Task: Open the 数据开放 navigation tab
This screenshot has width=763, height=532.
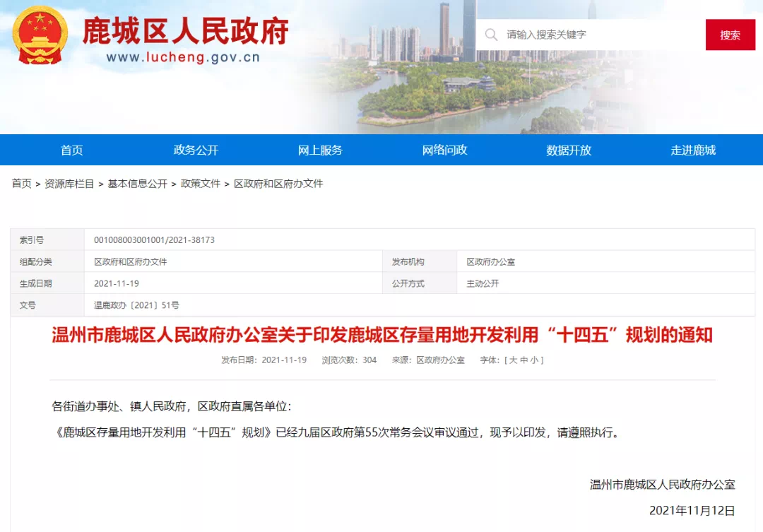Action: pos(568,150)
